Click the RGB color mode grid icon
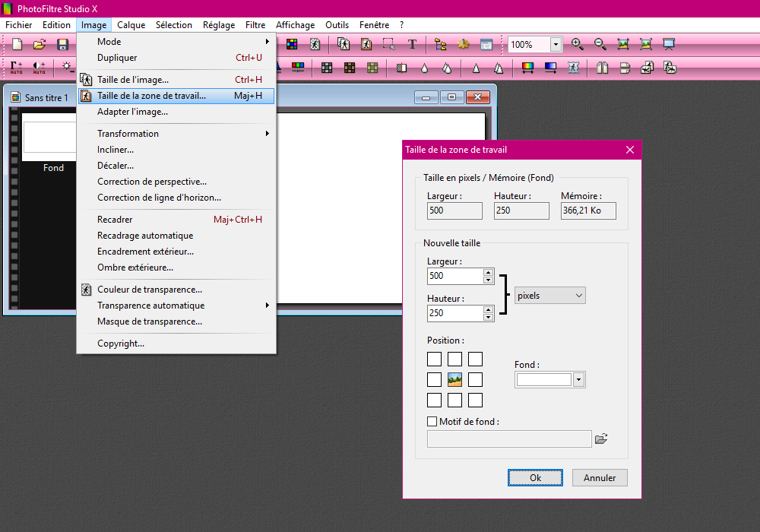760x532 pixels. coord(292,45)
